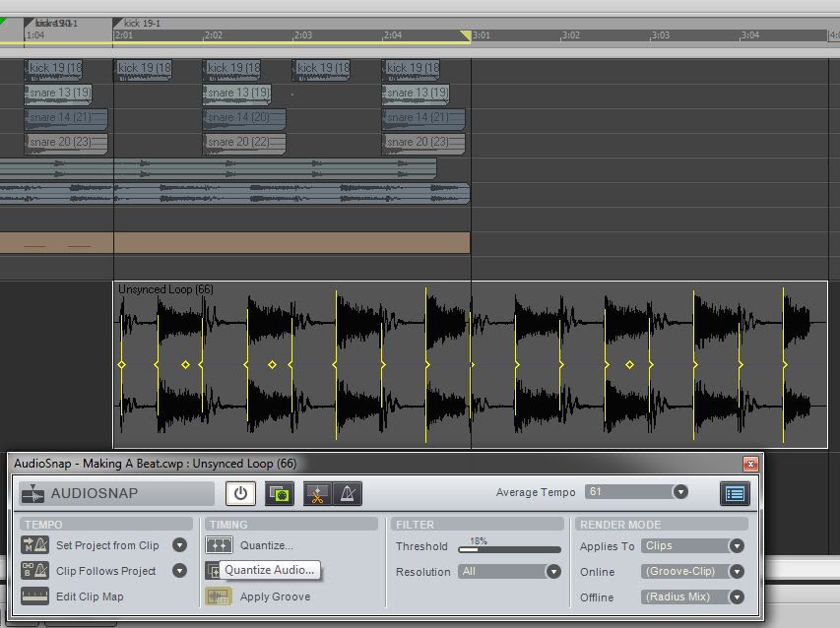Screen dimensions: 840x628
Task: Click the Clip Follows Project icon
Action: [x=35, y=571]
